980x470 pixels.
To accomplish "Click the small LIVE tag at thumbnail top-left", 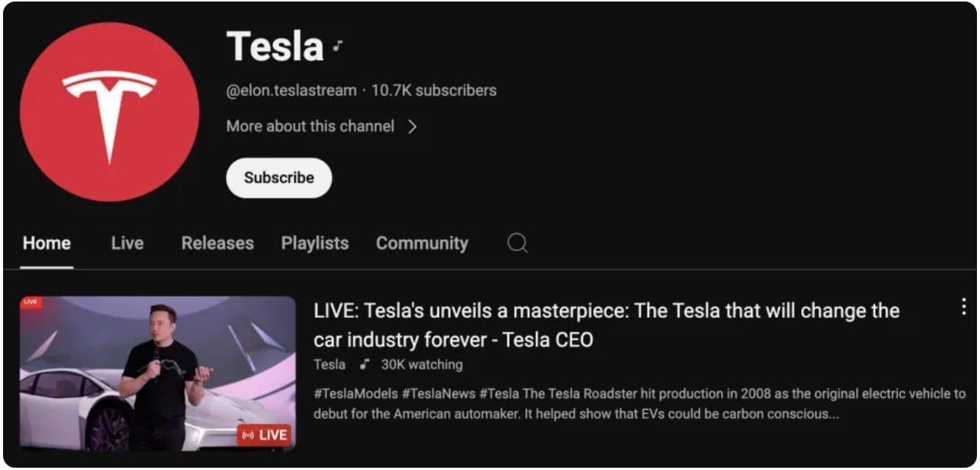I will click(30, 302).
